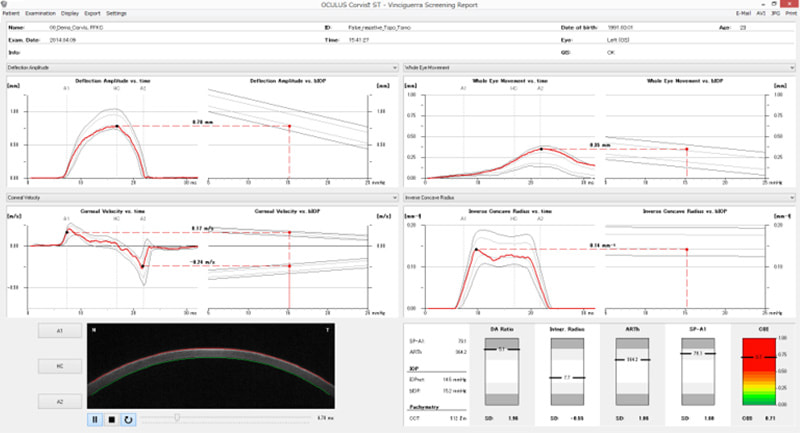Click the -0.24 m/s velocity label
This screenshot has height=433, width=800.
[203, 262]
